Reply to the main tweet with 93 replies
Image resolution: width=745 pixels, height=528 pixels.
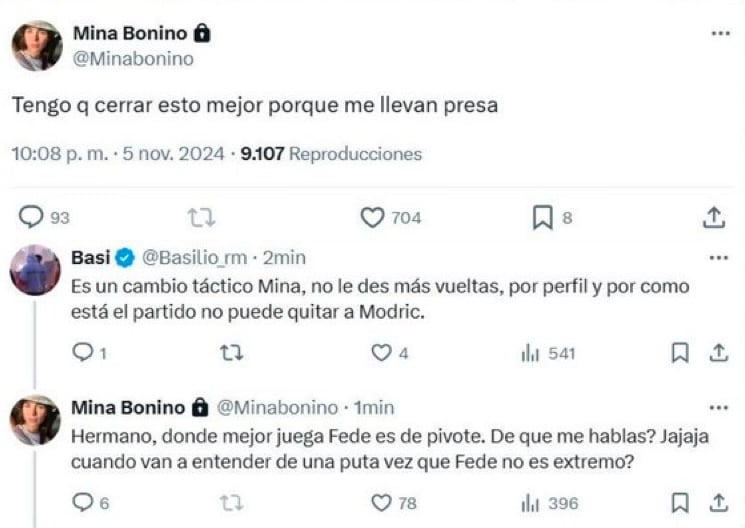click(33, 217)
